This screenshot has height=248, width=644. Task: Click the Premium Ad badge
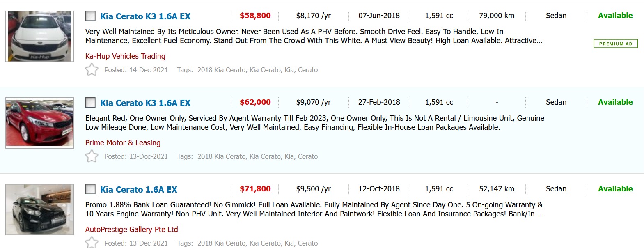(x=615, y=44)
